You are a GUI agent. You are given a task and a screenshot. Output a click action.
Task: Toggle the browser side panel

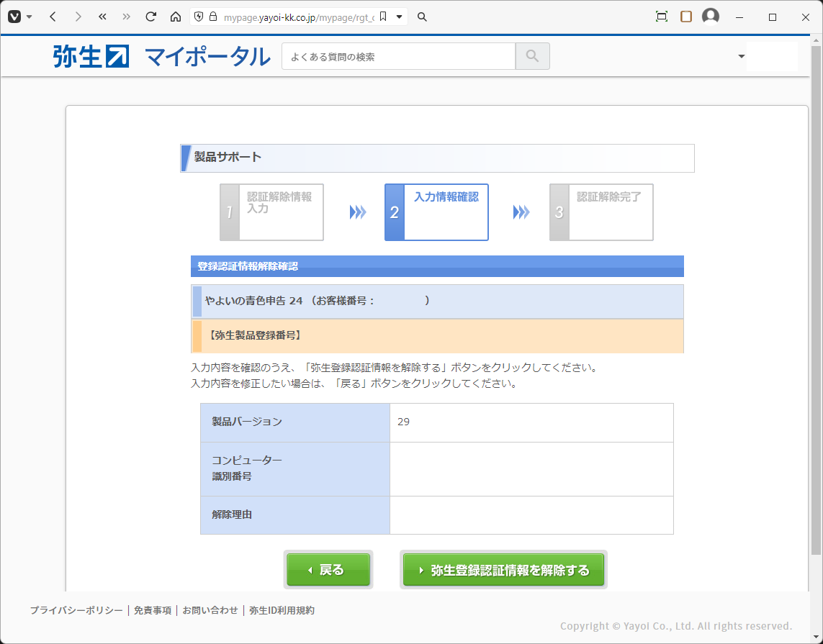[686, 17]
